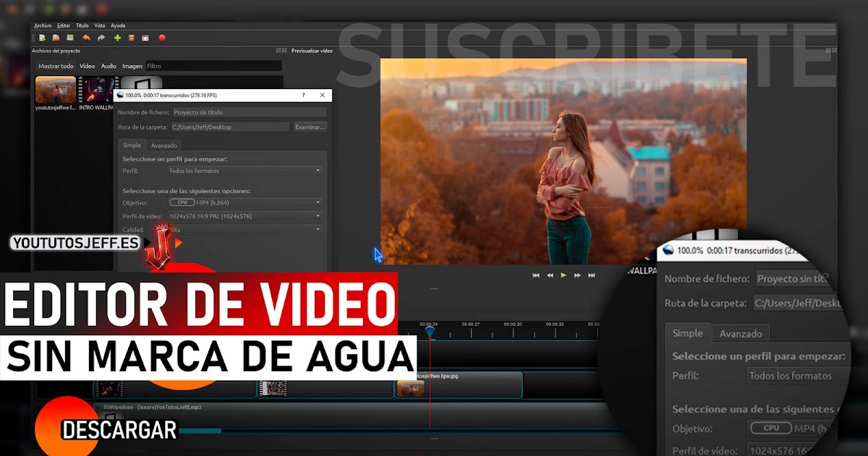Open the Vista menu

tap(100, 25)
